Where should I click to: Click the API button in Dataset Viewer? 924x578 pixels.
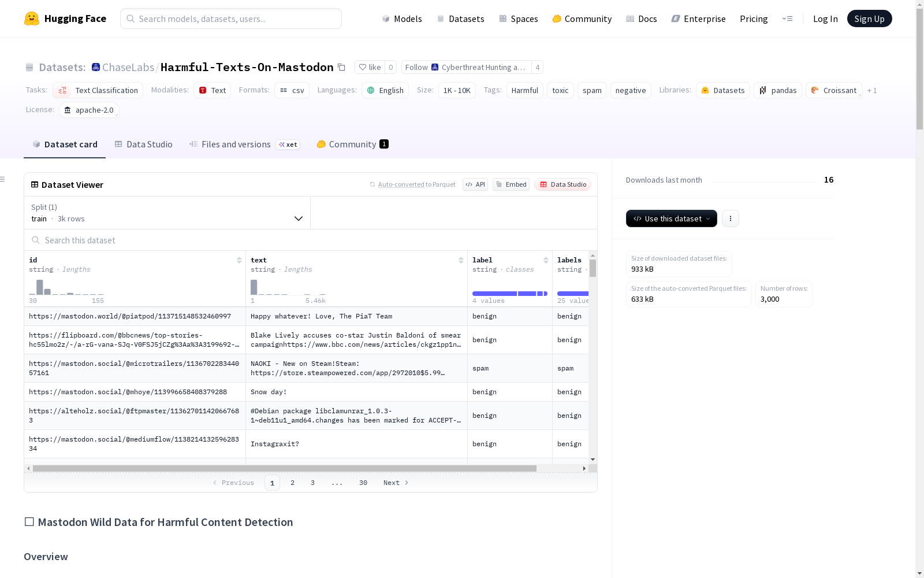pos(475,184)
